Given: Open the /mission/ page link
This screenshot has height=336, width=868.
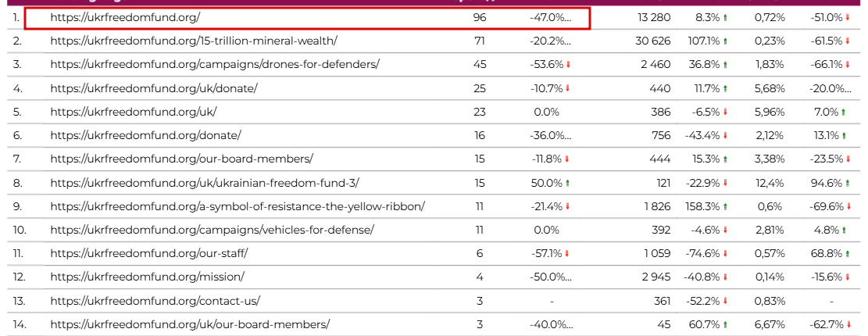Looking at the screenshot, I should pos(147,277).
